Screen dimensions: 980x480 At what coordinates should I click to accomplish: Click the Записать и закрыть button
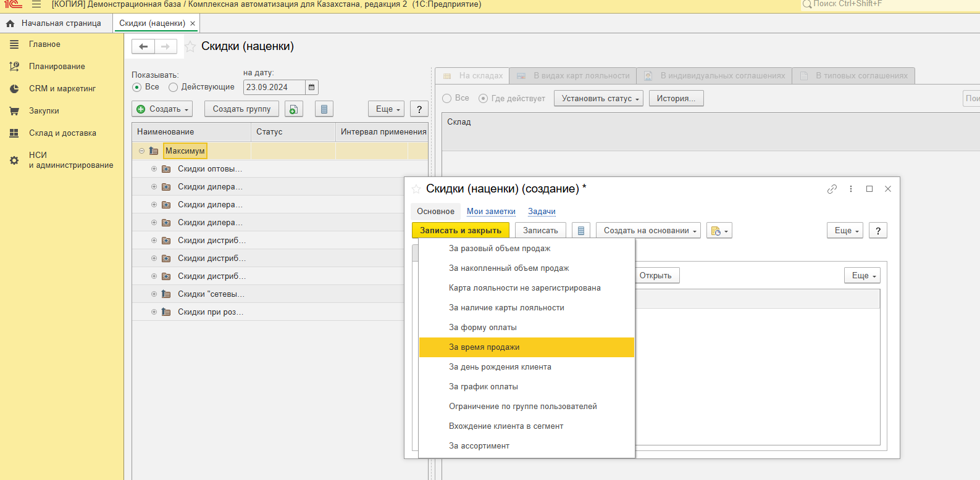pos(461,231)
